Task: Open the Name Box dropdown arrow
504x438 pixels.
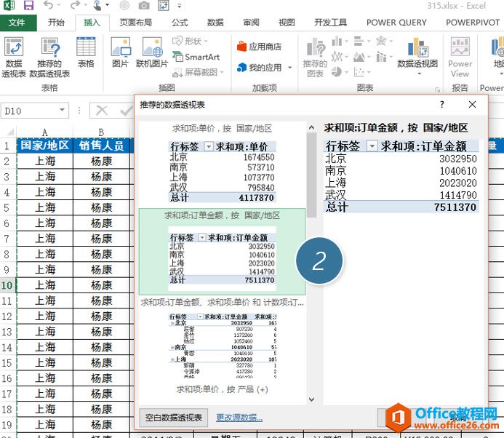Action: [62, 111]
